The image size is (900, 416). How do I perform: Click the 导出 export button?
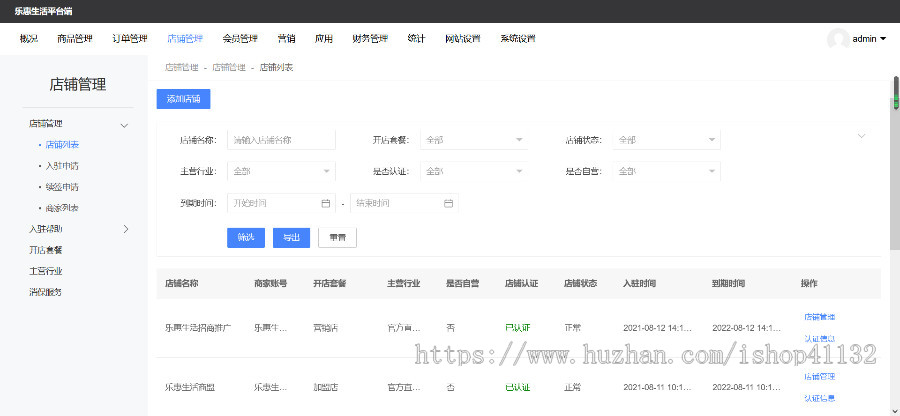click(x=291, y=238)
